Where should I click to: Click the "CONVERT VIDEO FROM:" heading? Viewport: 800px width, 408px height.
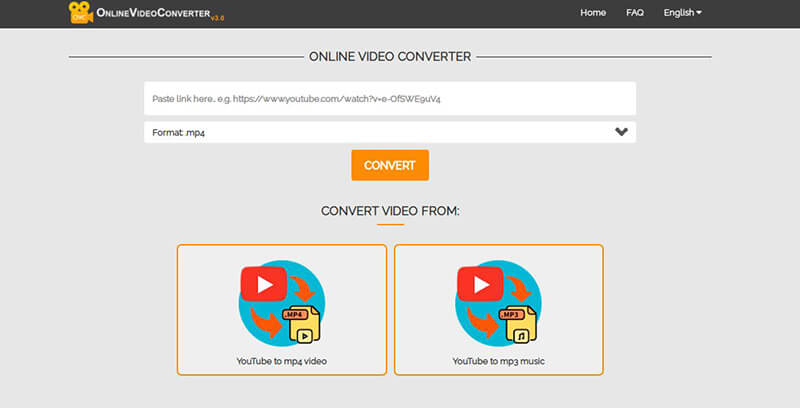[x=390, y=211]
